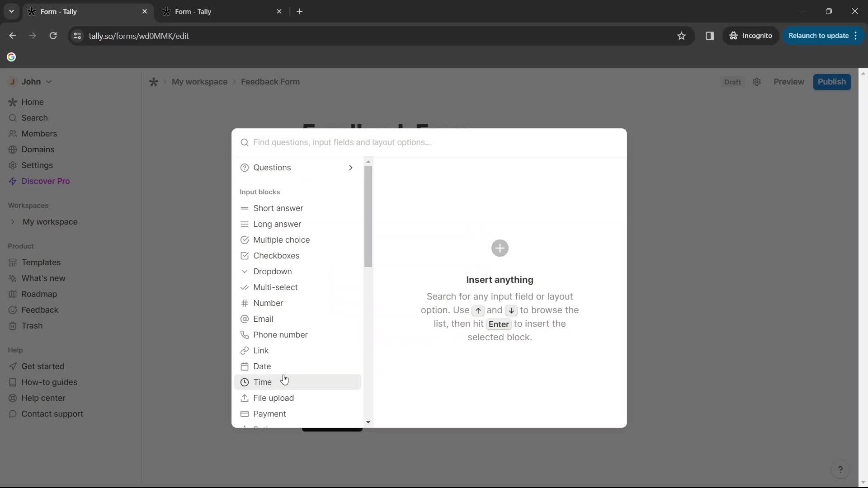This screenshot has height=488, width=868.
Task: Click the Checkboxes input block icon
Action: [245, 256]
